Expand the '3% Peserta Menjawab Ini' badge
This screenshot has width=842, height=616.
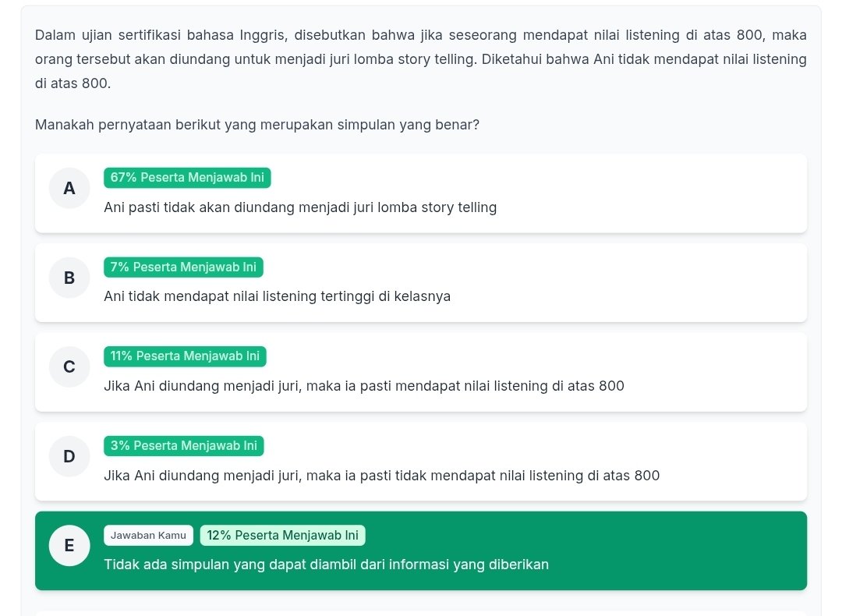[x=183, y=445]
